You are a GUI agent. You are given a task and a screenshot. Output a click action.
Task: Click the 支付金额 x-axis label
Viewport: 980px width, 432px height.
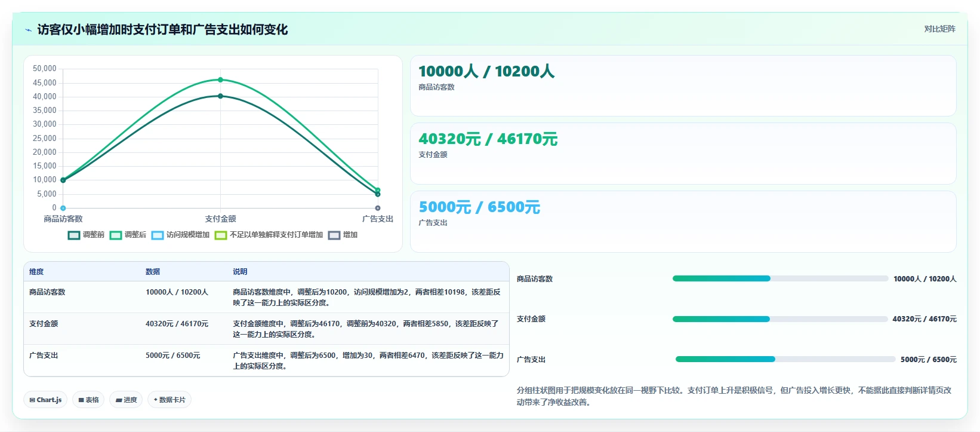pos(220,219)
